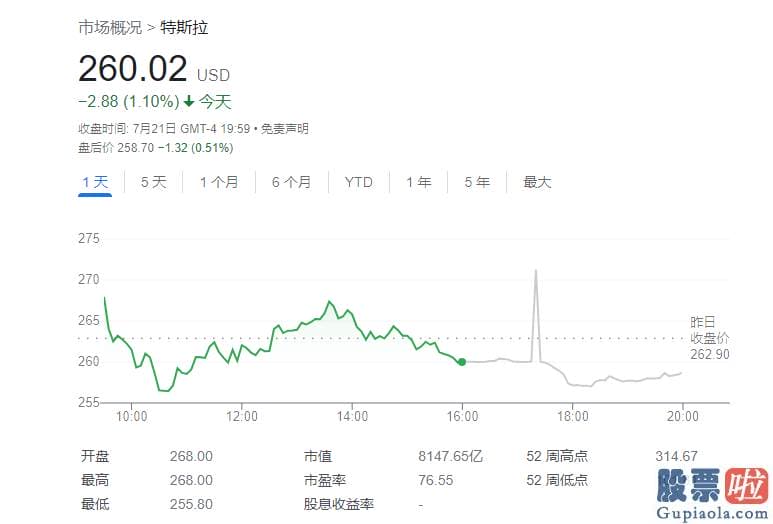Show the 最大 range chart
The height and width of the screenshot is (524, 773).
coord(537,182)
